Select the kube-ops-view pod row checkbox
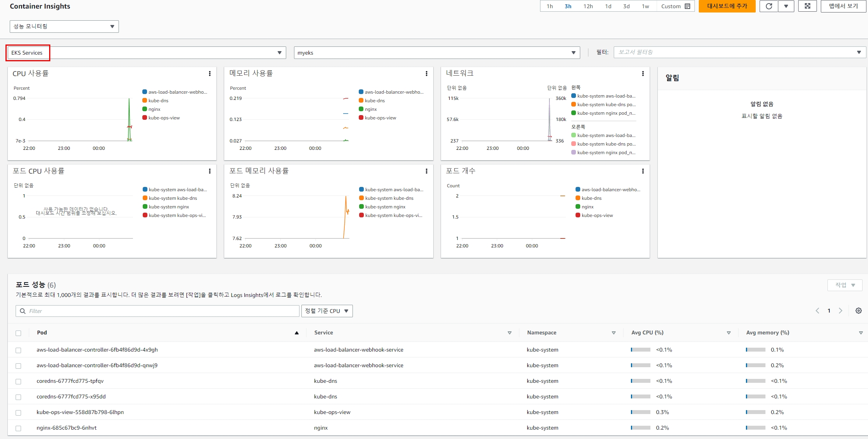 click(x=18, y=412)
